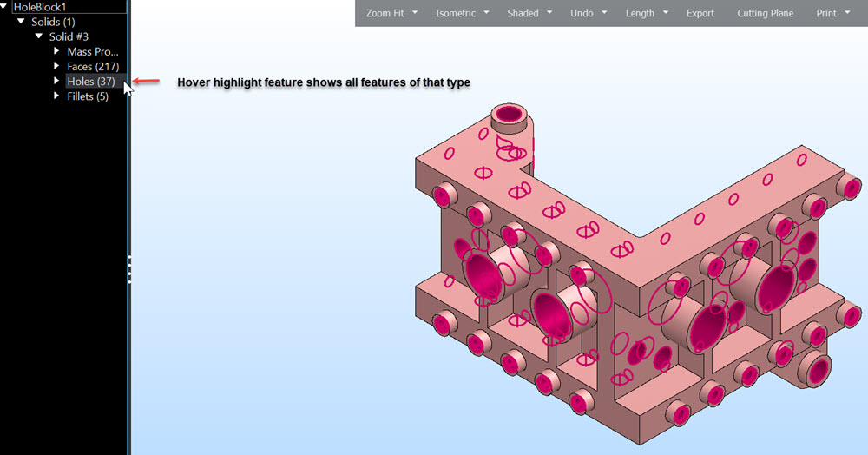Screen dimensions: 868x455
Task: Select Holes (37) in the tree
Action: 90,82
